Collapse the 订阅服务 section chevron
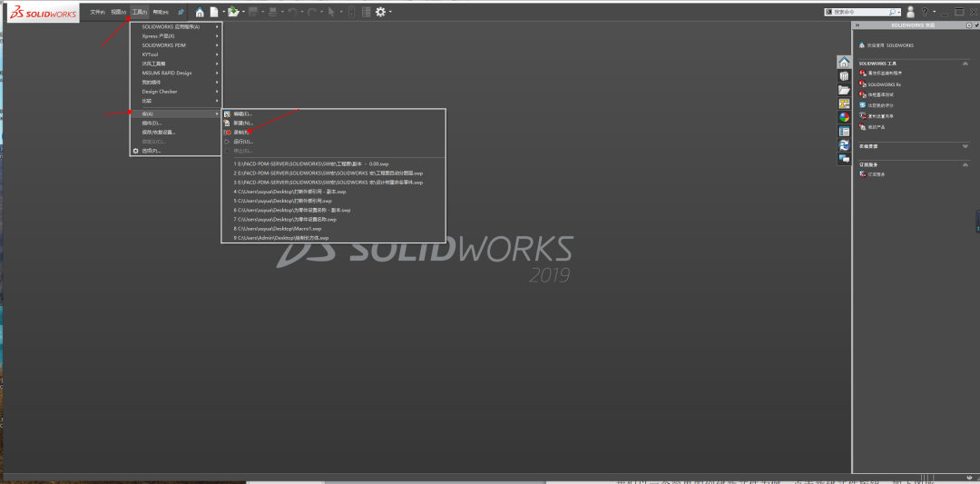This screenshot has height=484, width=980. coord(965,164)
